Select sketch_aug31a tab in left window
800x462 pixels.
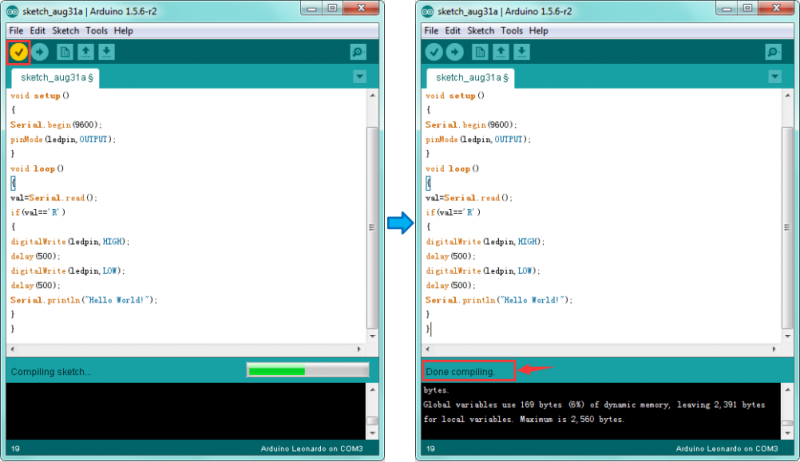(x=56, y=78)
